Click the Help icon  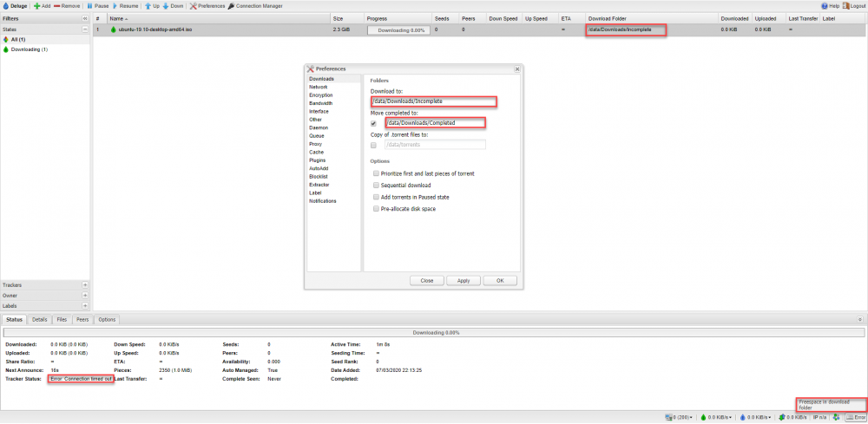831,5
